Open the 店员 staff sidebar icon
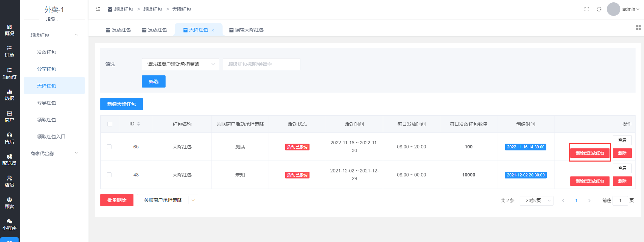The height and width of the screenshot is (242, 644). [9, 181]
